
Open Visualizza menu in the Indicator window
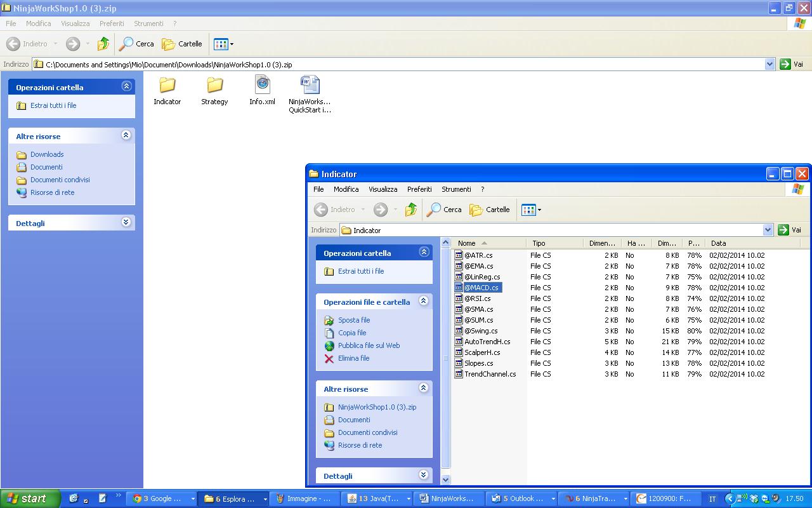383,189
